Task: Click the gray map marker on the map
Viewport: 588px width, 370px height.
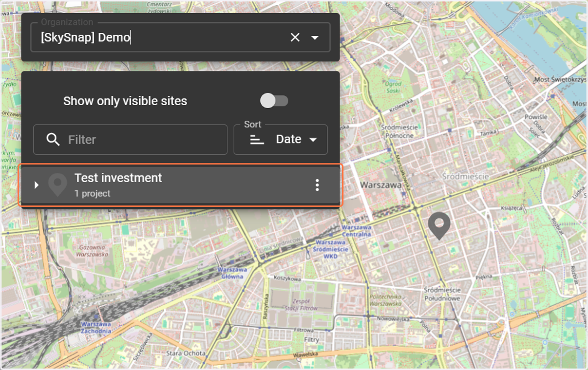Action: pos(439,226)
